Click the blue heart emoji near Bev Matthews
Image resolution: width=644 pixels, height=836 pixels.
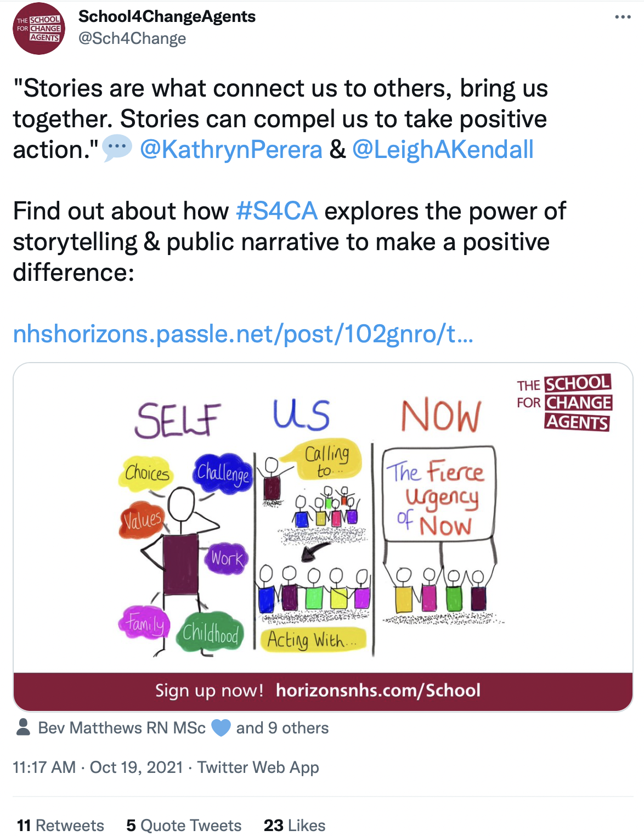point(221,728)
